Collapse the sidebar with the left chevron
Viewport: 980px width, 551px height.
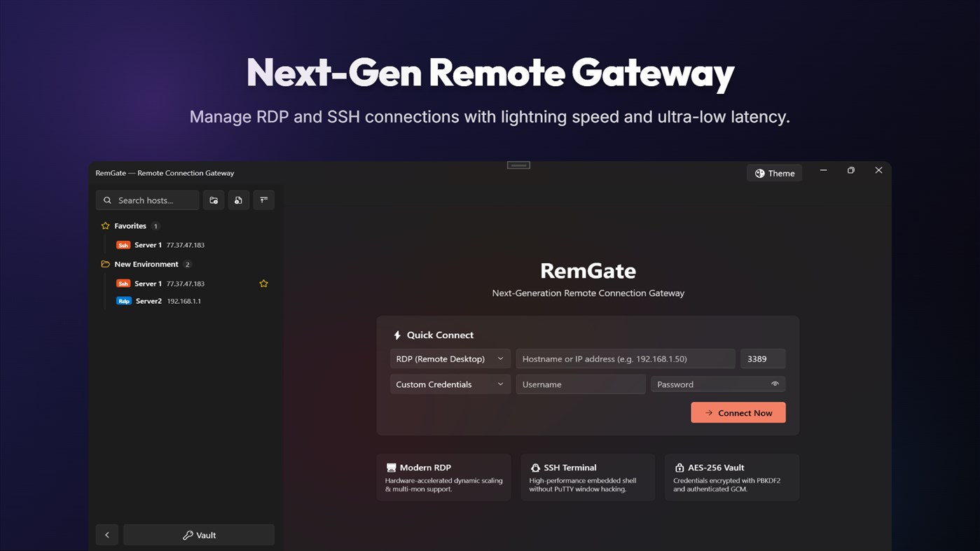(107, 535)
